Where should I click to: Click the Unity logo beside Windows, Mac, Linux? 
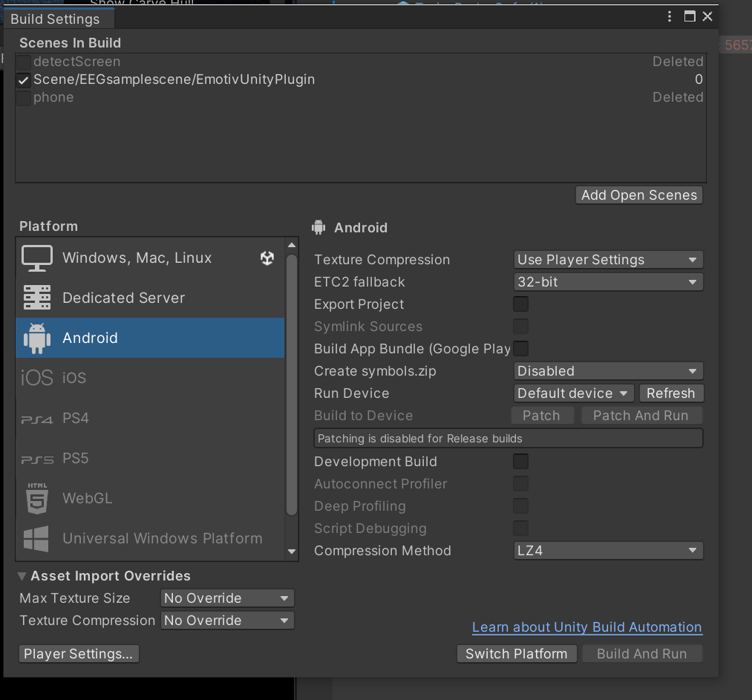pyautogui.click(x=267, y=258)
